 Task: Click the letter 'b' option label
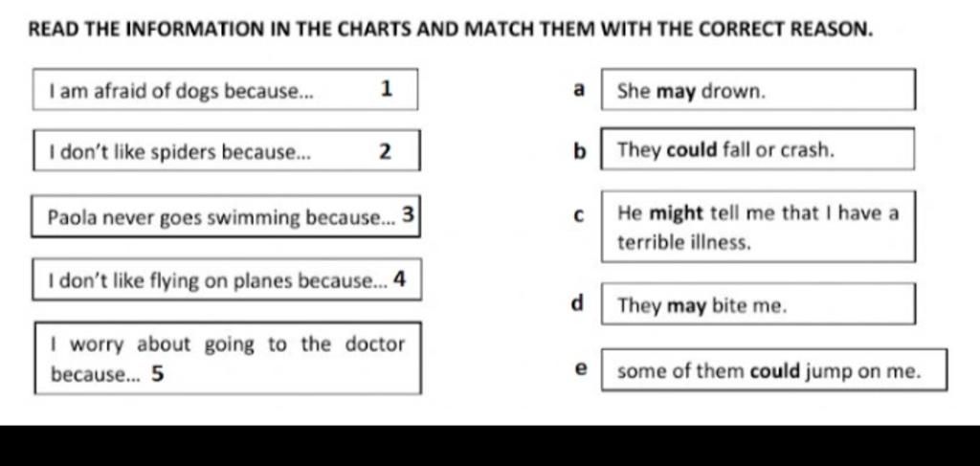tap(579, 150)
